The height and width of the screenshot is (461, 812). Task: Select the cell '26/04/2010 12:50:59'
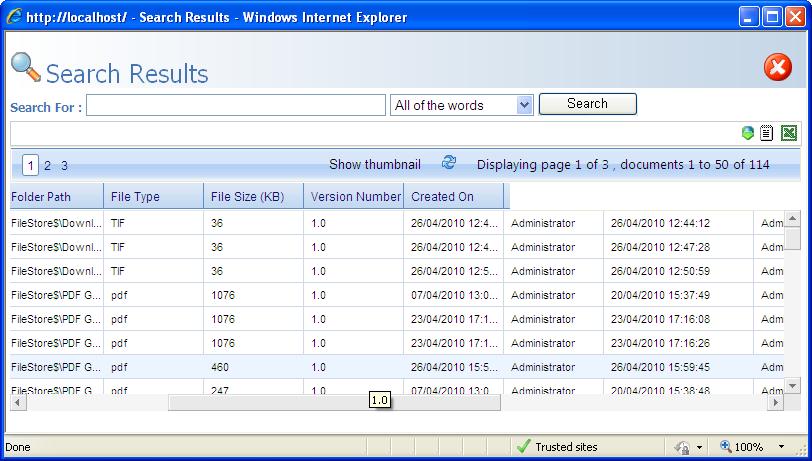(x=660, y=271)
